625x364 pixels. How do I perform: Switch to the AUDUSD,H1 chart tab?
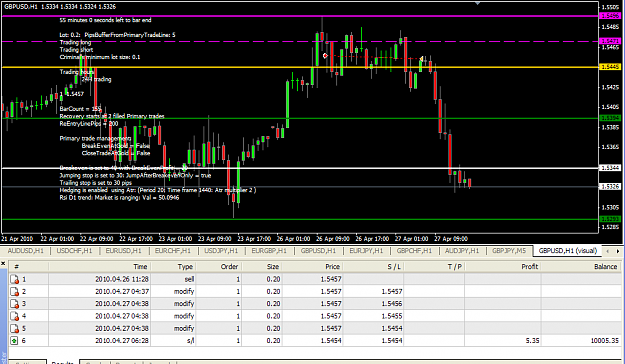(x=26, y=251)
